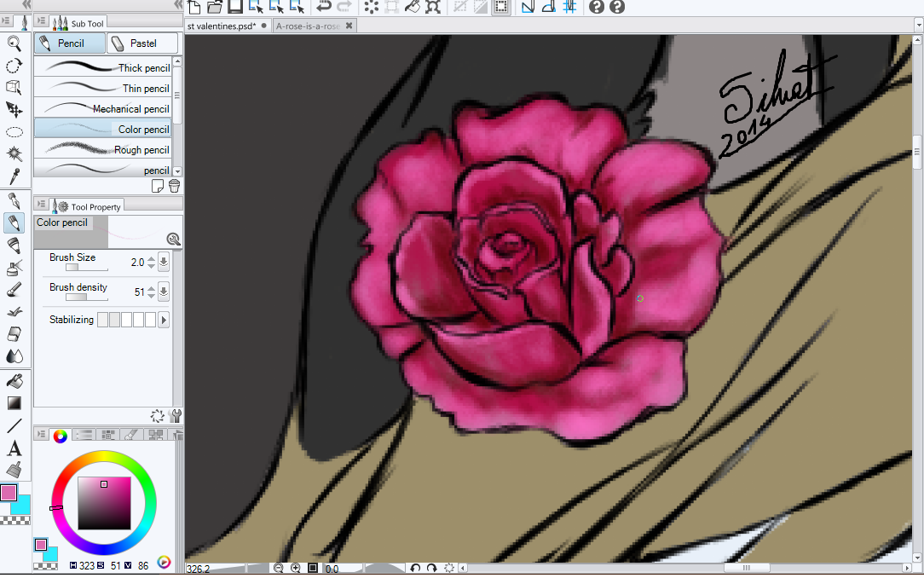Image resolution: width=924 pixels, height=578 pixels.
Task: Select the Fill bucket tool
Action: point(14,381)
